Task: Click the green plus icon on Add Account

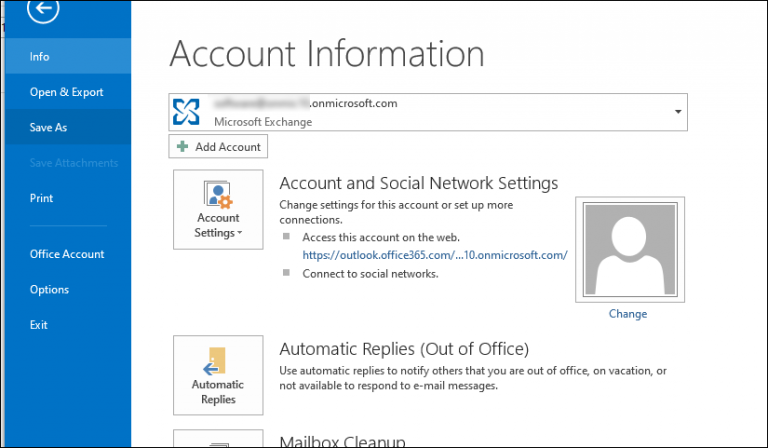Action: [183, 146]
